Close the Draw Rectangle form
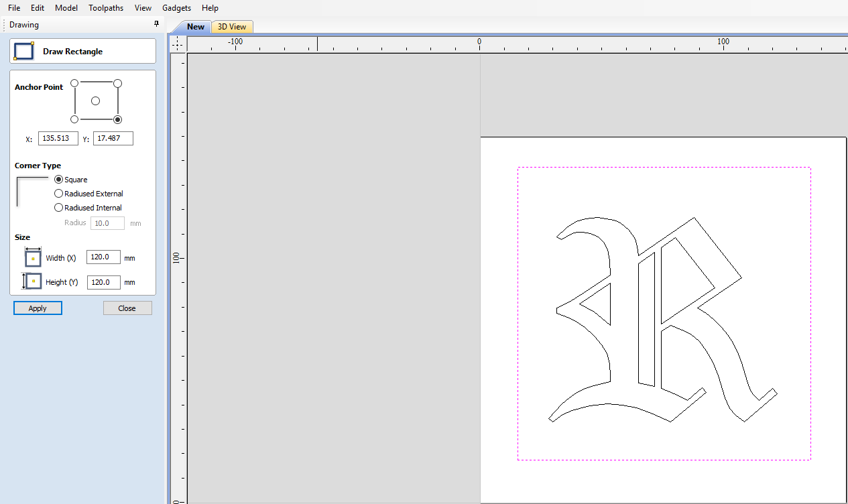Viewport: 848px width, 504px height. [x=127, y=308]
